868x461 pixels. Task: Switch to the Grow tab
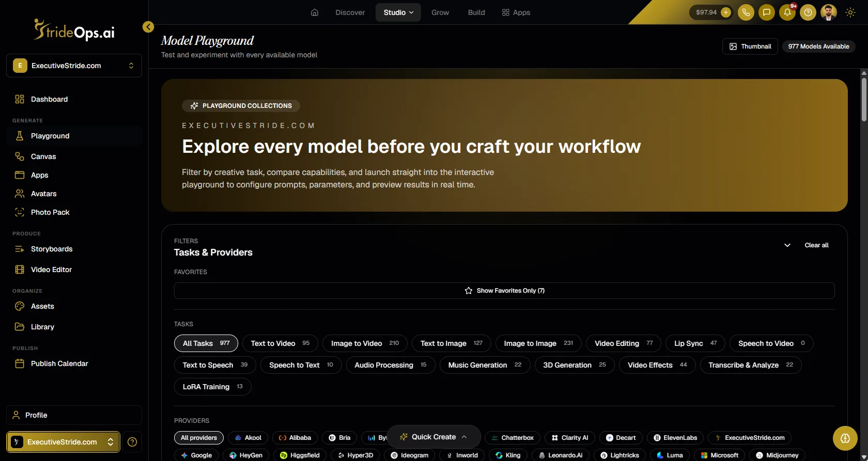click(x=440, y=12)
